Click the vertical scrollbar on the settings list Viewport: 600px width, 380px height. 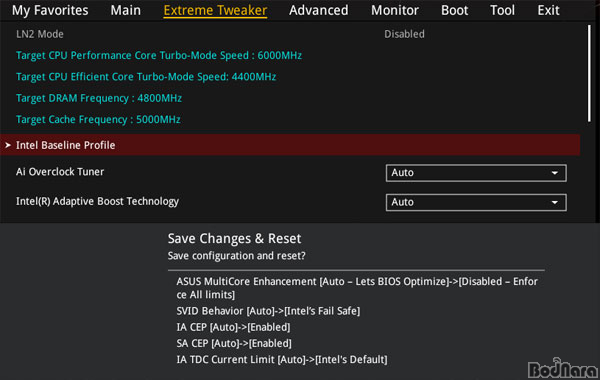[589, 73]
